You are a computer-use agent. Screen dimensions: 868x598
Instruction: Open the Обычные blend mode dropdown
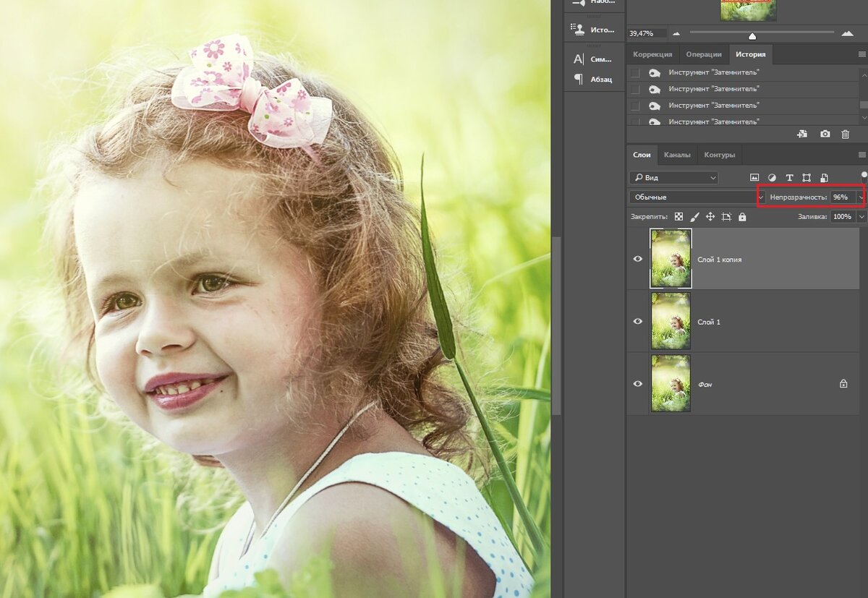point(697,197)
